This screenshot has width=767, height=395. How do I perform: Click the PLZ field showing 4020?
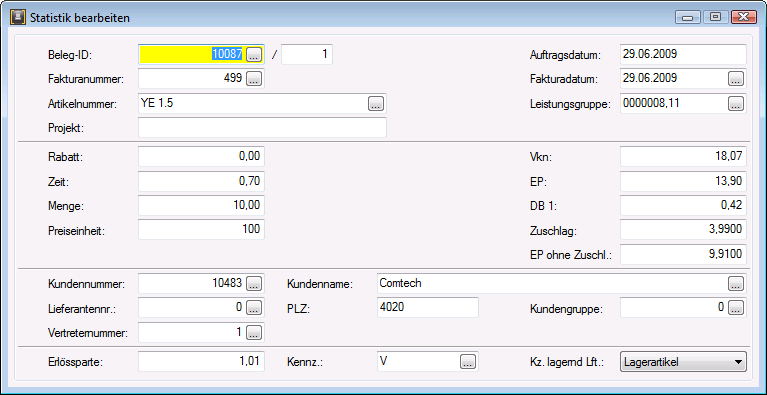tap(428, 307)
